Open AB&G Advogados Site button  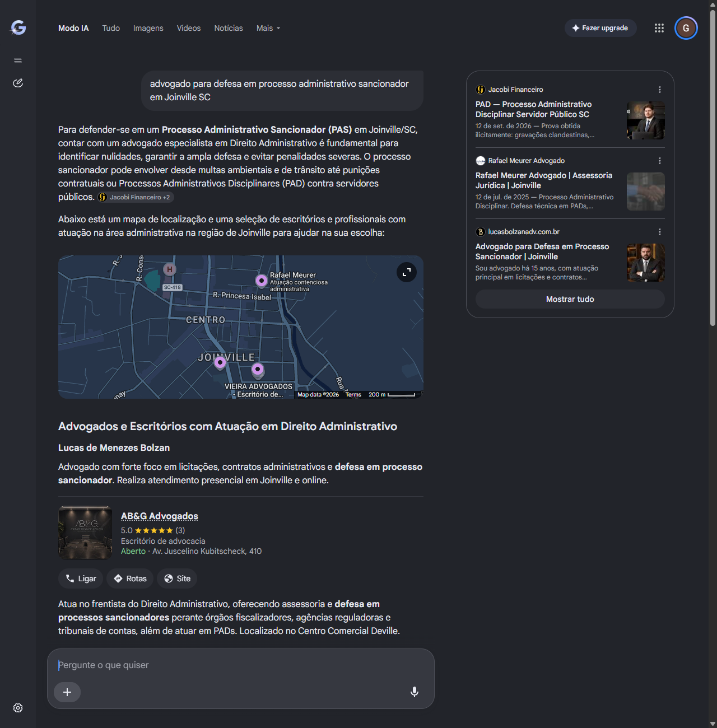coord(177,578)
